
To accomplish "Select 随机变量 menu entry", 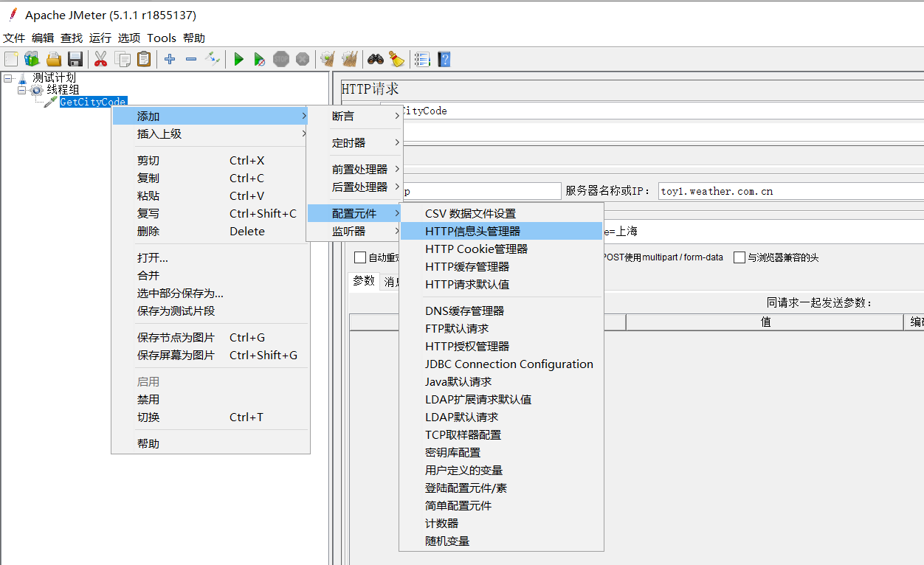I will [502, 541].
